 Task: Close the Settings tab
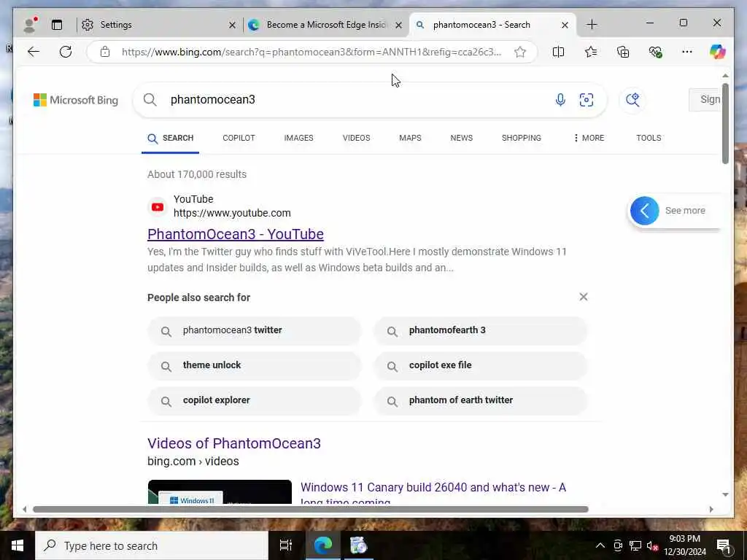pyautogui.click(x=232, y=26)
